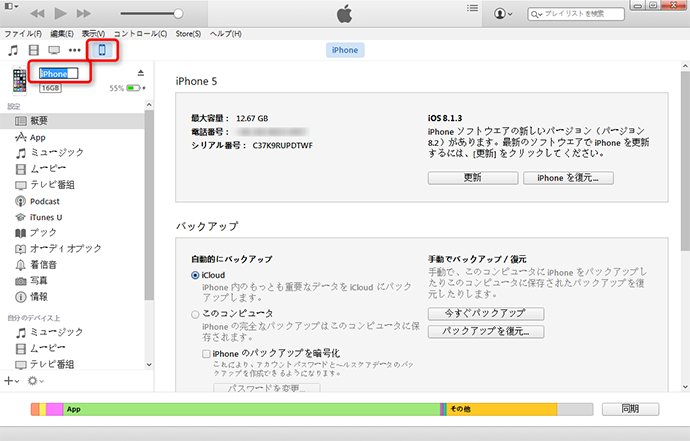This screenshot has height=441, width=690.
Task: Click the iPhone device name field
Action: click(59, 74)
